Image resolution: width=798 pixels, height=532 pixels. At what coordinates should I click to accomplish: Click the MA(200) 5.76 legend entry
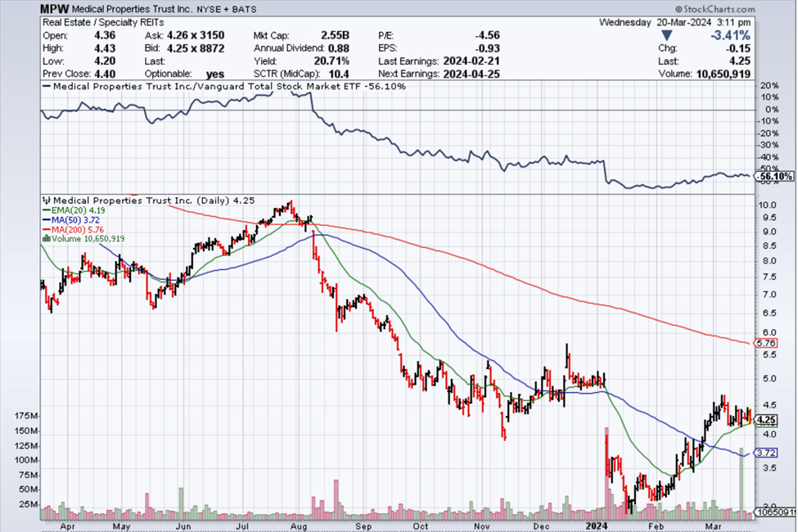point(74,230)
